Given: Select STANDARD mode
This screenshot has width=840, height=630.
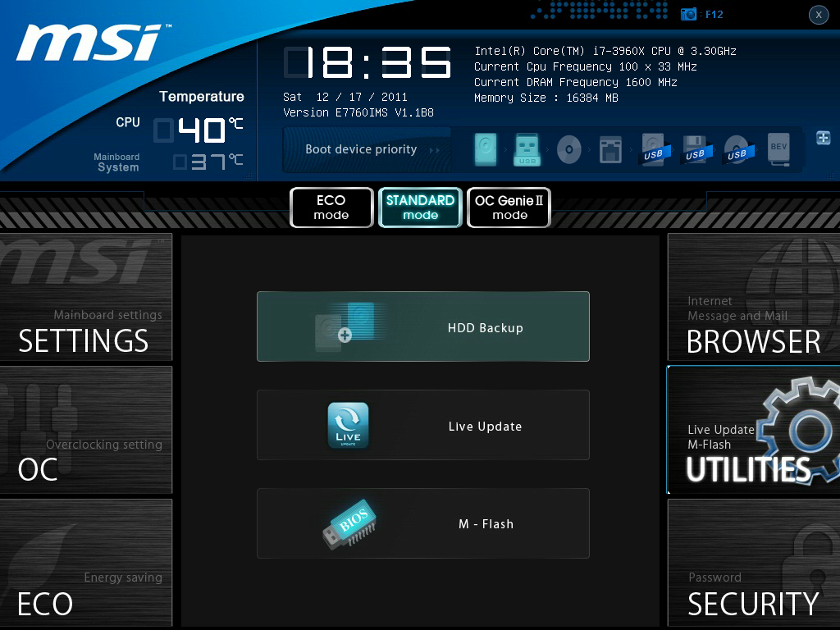Looking at the screenshot, I should tap(420, 208).
